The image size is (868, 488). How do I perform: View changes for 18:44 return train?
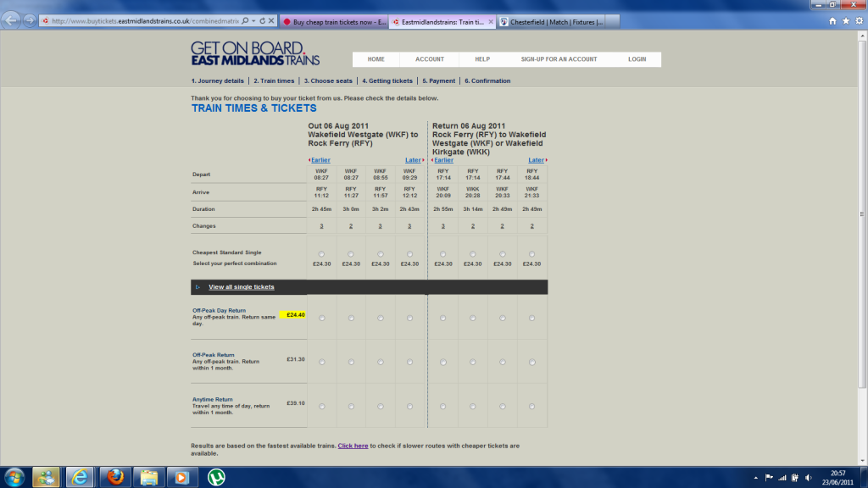click(x=532, y=225)
